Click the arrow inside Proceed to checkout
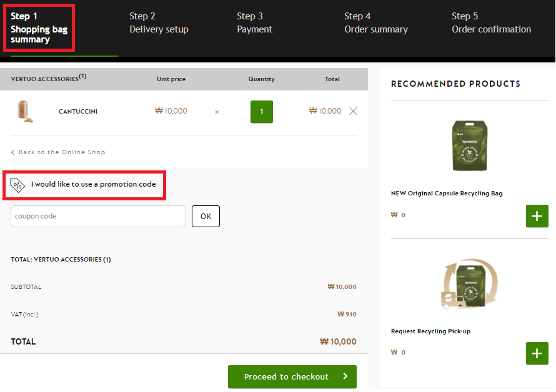 coord(345,376)
